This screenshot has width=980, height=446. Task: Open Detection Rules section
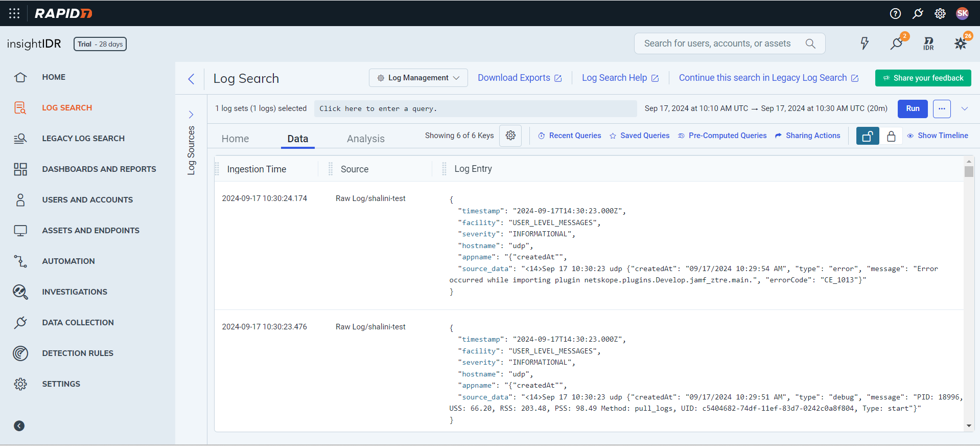[78, 353]
